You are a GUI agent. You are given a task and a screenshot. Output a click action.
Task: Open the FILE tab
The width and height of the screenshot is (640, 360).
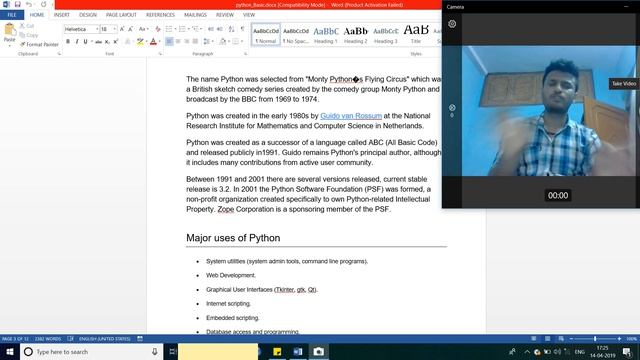pos(12,15)
